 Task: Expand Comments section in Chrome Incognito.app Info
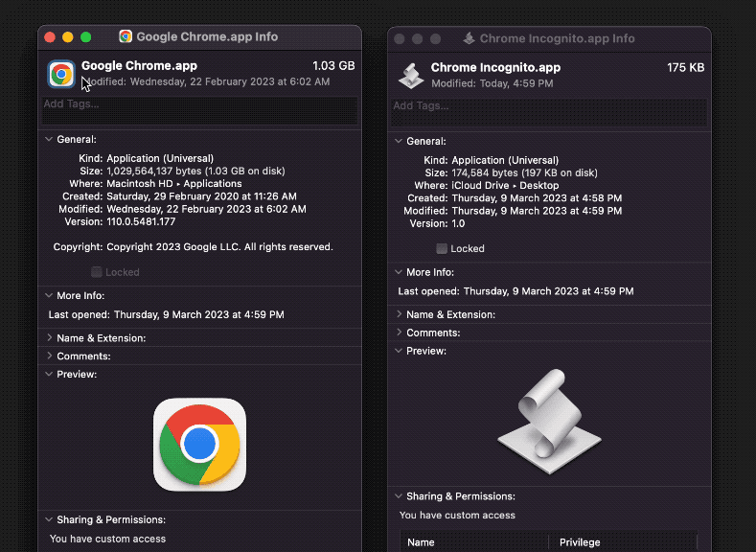[399, 333]
